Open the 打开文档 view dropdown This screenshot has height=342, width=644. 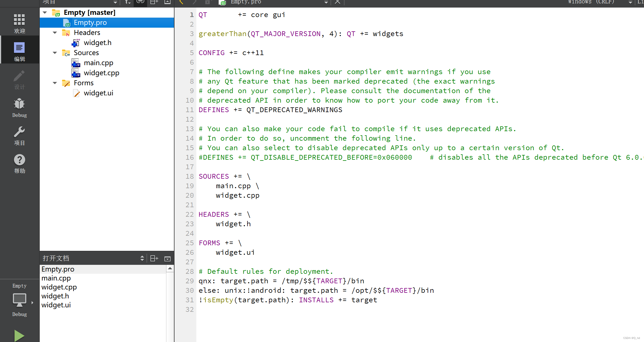click(x=142, y=258)
